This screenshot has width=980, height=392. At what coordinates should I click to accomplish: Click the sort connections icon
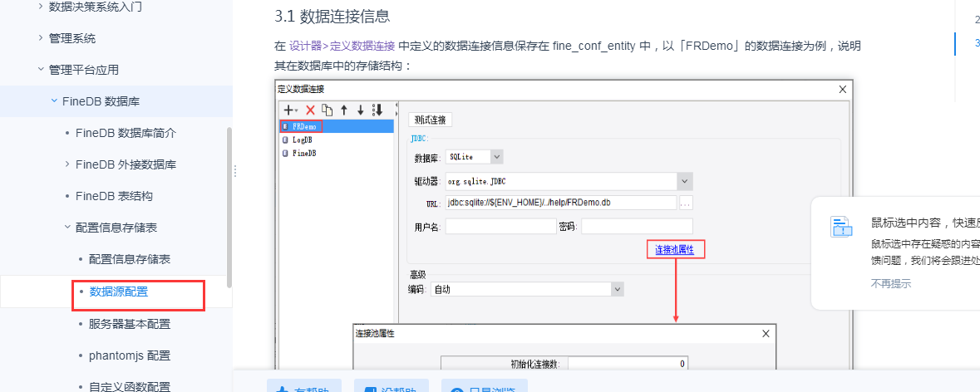click(x=377, y=110)
